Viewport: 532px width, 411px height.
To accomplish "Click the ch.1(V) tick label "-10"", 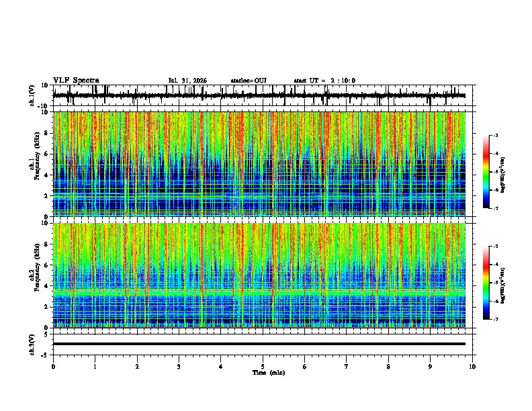I will (44, 106).
